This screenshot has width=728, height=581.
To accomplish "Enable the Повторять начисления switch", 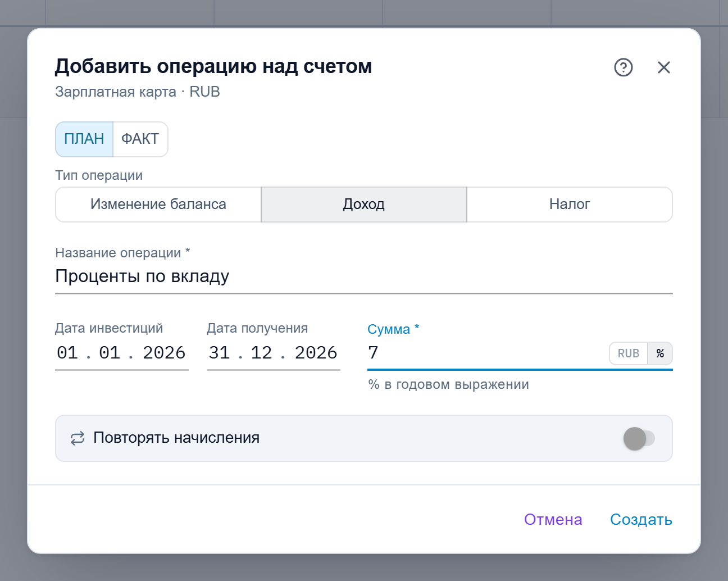I will tap(639, 438).
